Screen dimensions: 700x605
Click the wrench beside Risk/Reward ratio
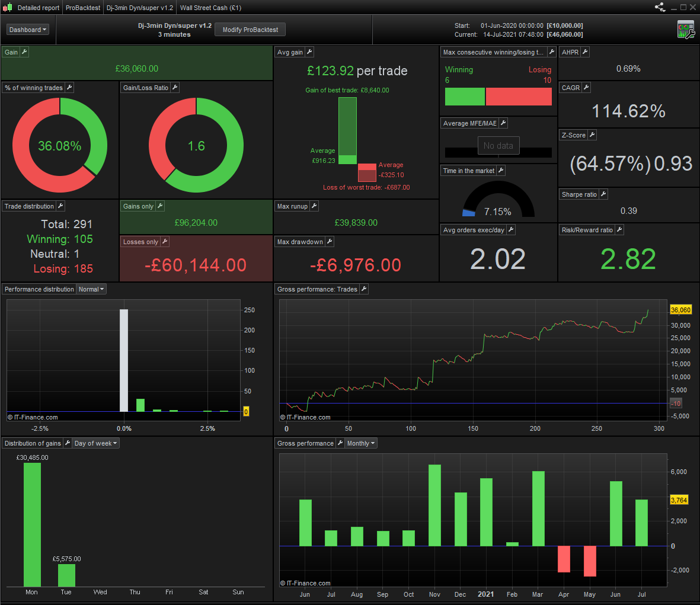[x=619, y=230]
